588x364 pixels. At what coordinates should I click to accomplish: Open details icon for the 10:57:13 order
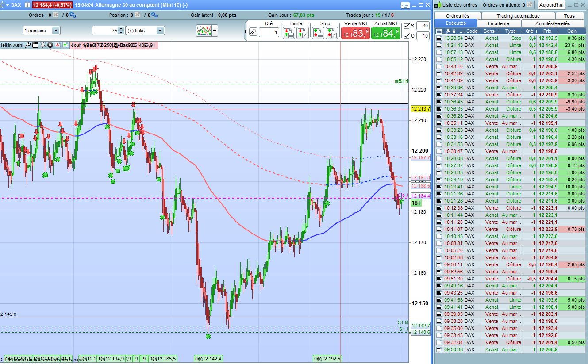tap(439, 52)
